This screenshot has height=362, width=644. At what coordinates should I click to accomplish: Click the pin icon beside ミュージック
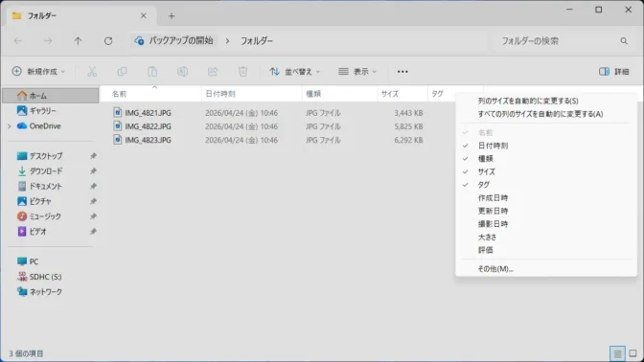tap(93, 216)
